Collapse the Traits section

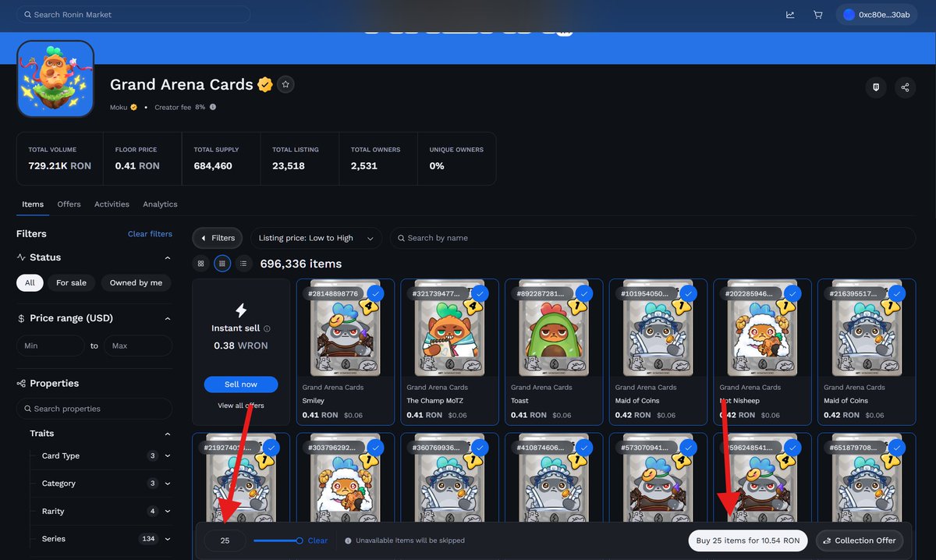coord(168,434)
